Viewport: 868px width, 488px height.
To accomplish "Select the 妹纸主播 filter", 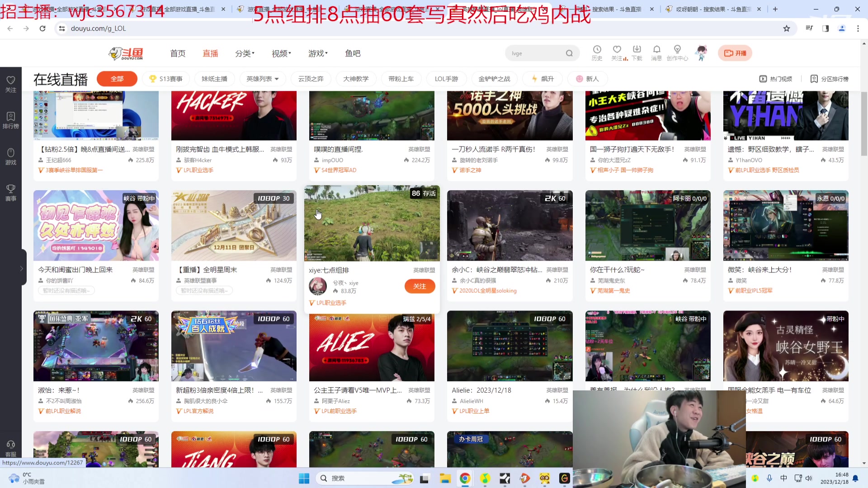I will point(214,79).
